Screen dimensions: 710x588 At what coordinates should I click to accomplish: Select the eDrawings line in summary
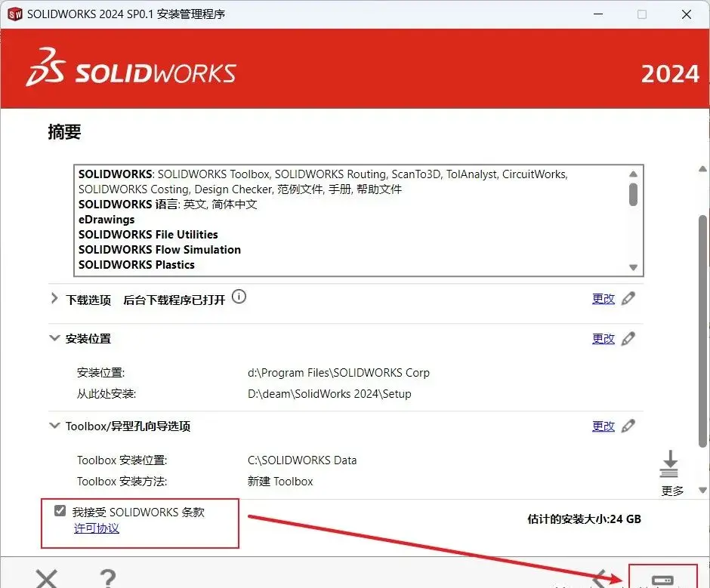point(106,220)
